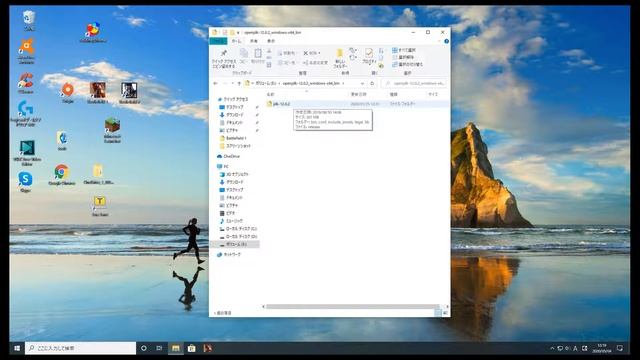Click the taskbar search box
The height and width of the screenshot is (360, 640).
[80, 348]
